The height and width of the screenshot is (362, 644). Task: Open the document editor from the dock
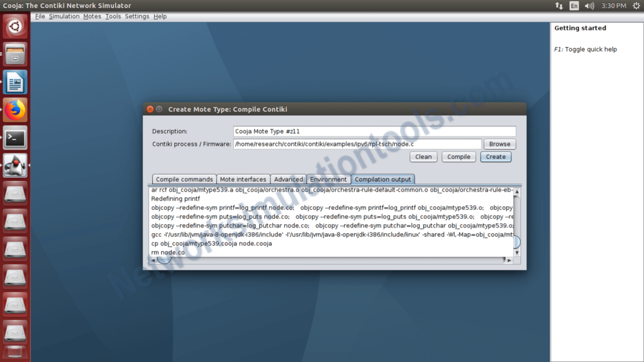click(x=14, y=82)
